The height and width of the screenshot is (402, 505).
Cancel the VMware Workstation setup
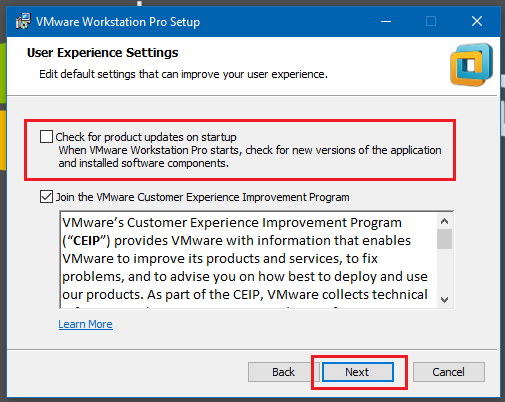pos(449,372)
